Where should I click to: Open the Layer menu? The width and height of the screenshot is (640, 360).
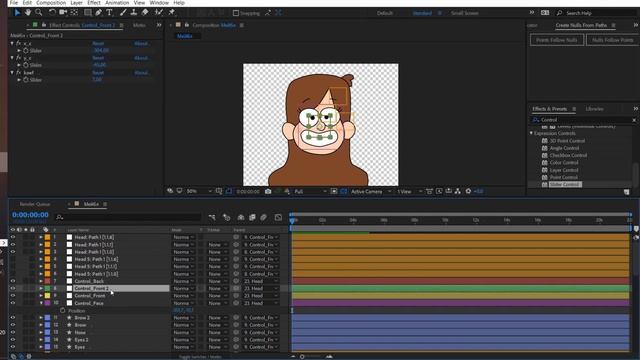click(76, 3)
